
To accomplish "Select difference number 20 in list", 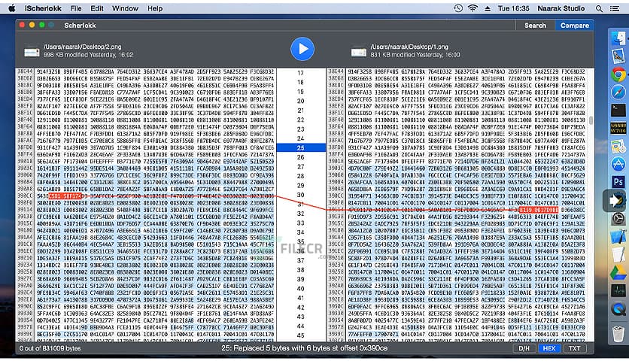I will (x=300, y=101).
